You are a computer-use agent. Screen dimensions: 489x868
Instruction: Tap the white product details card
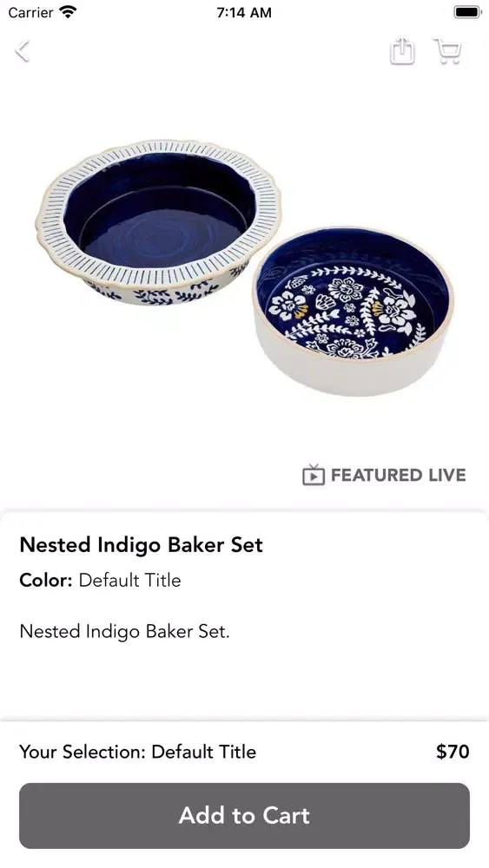pyautogui.click(x=244, y=615)
